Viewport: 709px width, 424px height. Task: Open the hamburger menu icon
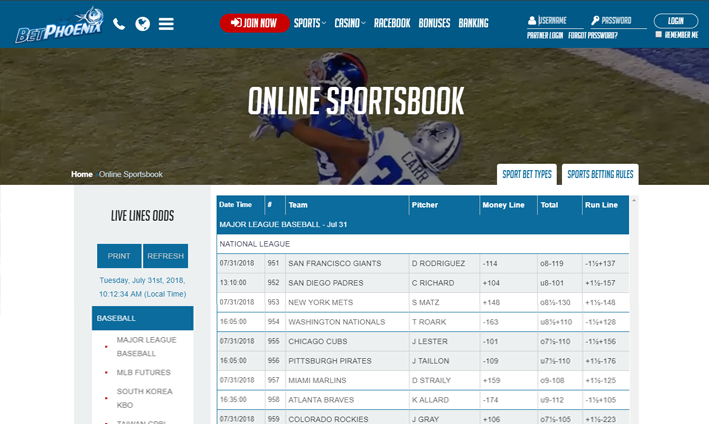166,24
